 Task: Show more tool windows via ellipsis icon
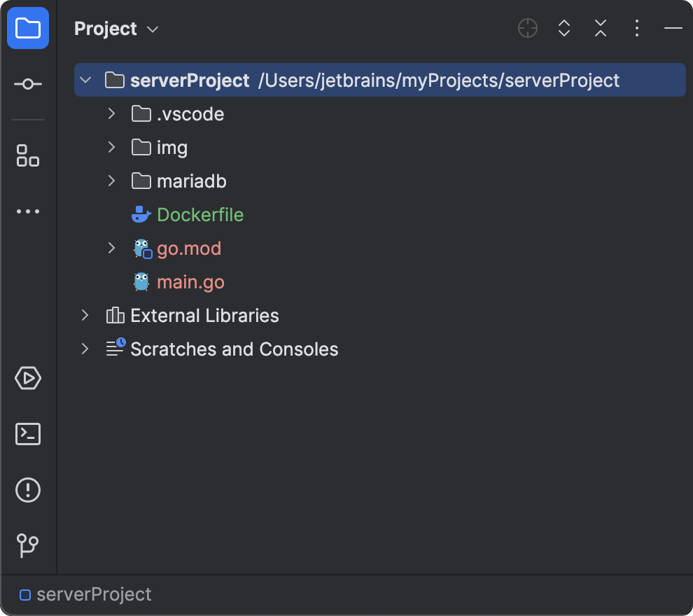point(27,211)
